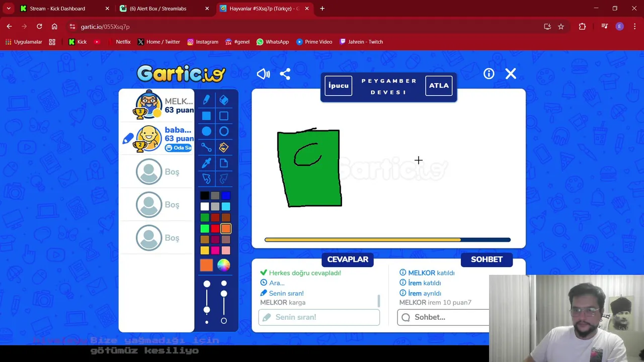The width and height of the screenshot is (644, 362).
Task: Pick the white color swatch
Action: pos(204,207)
